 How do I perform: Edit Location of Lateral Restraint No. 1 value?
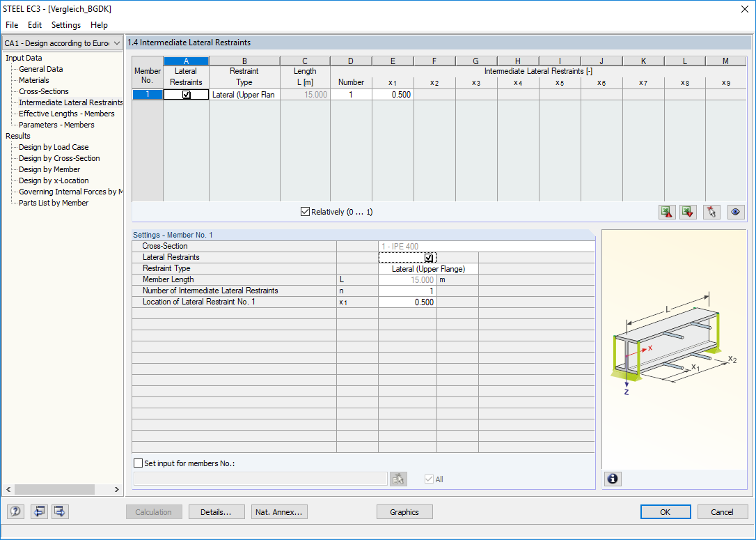(x=407, y=302)
